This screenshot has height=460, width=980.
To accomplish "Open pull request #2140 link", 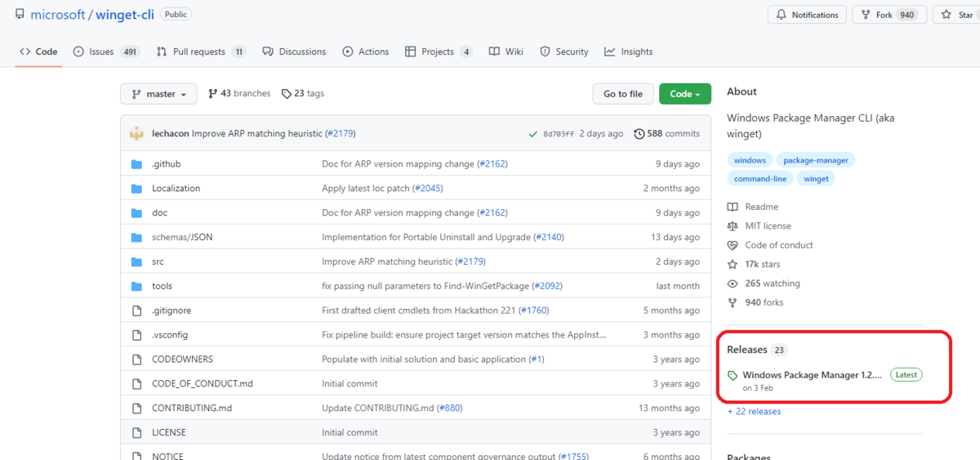I will coord(549,237).
